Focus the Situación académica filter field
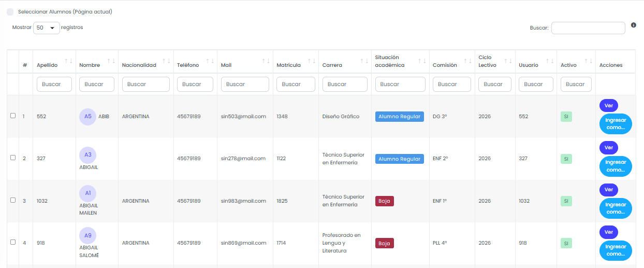This screenshot has width=644, height=268. pyautogui.click(x=400, y=84)
